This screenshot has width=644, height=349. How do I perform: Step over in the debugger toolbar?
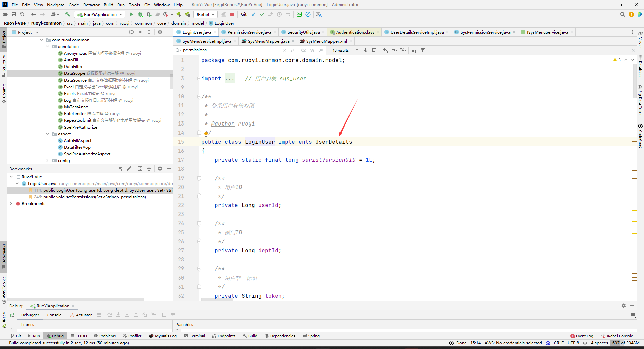coord(110,315)
